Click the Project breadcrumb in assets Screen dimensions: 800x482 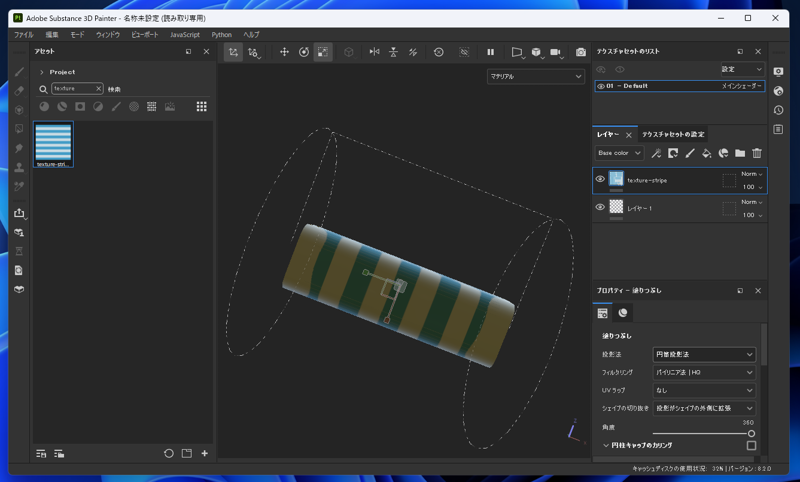(62, 72)
